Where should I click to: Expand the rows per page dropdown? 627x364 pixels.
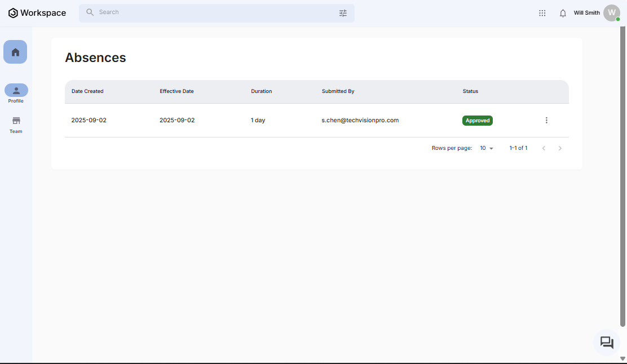coord(487,148)
